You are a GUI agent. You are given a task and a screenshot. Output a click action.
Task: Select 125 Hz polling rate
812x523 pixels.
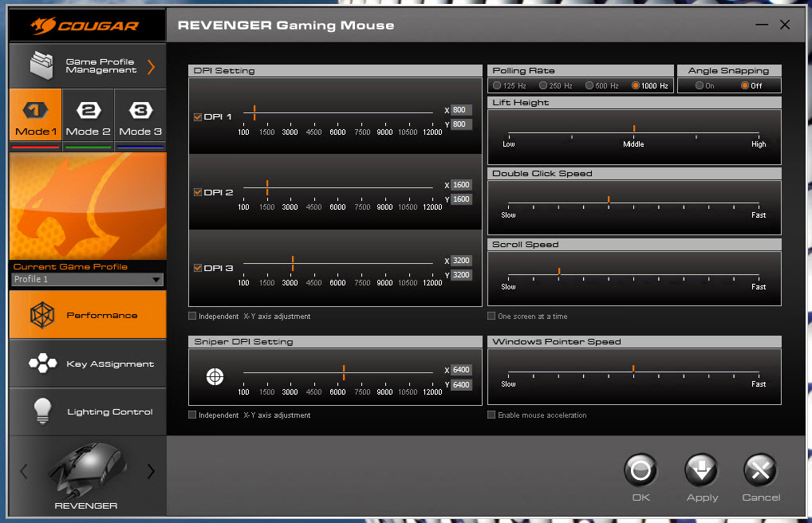497,85
